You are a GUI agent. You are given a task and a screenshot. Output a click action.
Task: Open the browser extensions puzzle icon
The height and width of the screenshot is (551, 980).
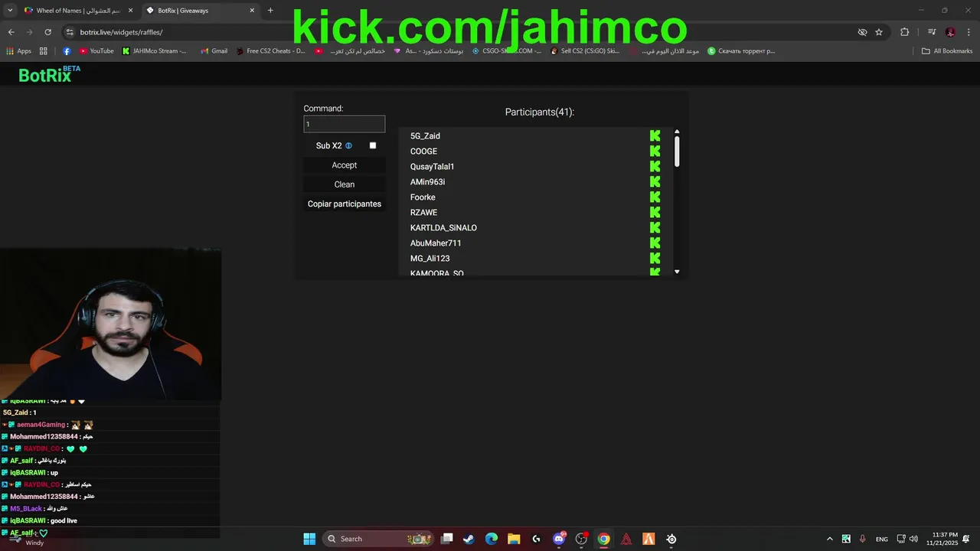pyautogui.click(x=904, y=32)
